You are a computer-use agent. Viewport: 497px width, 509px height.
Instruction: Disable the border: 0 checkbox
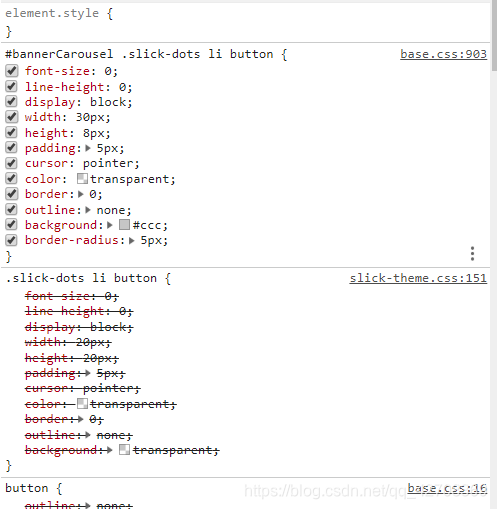[11, 194]
